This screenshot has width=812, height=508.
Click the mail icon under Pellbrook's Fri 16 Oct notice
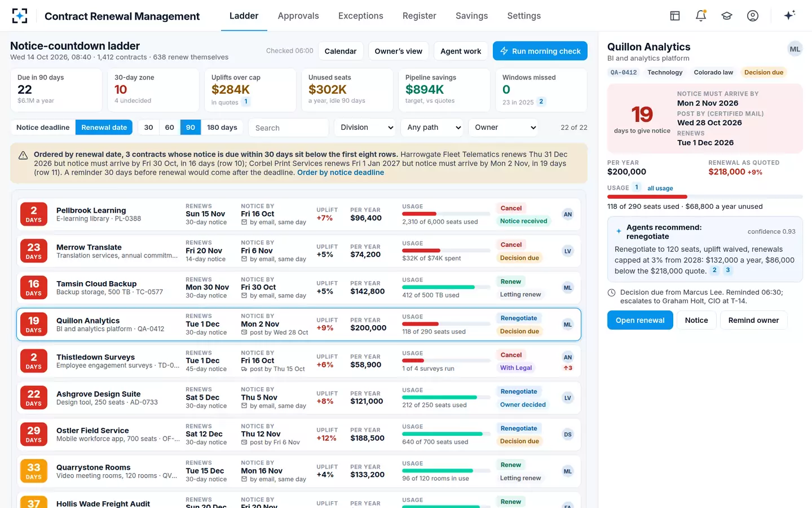(244, 222)
